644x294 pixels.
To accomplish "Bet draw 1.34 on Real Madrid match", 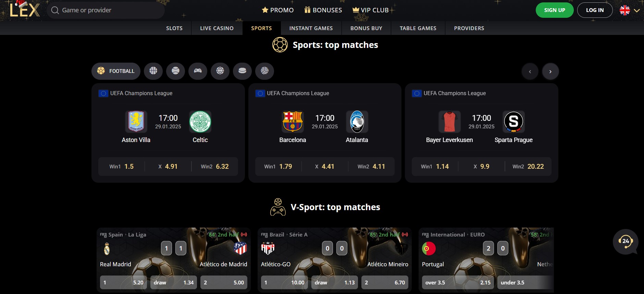I will pyautogui.click(x=174, y=282).
